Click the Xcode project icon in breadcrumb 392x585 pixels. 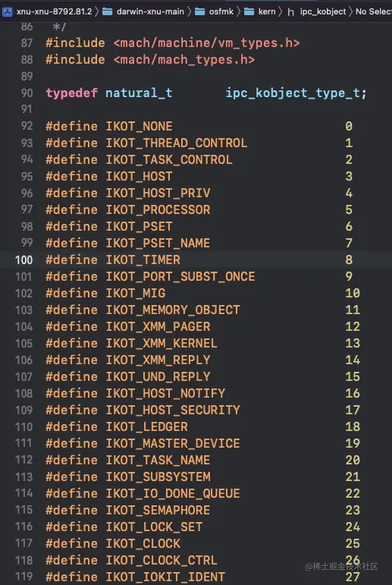8,11
